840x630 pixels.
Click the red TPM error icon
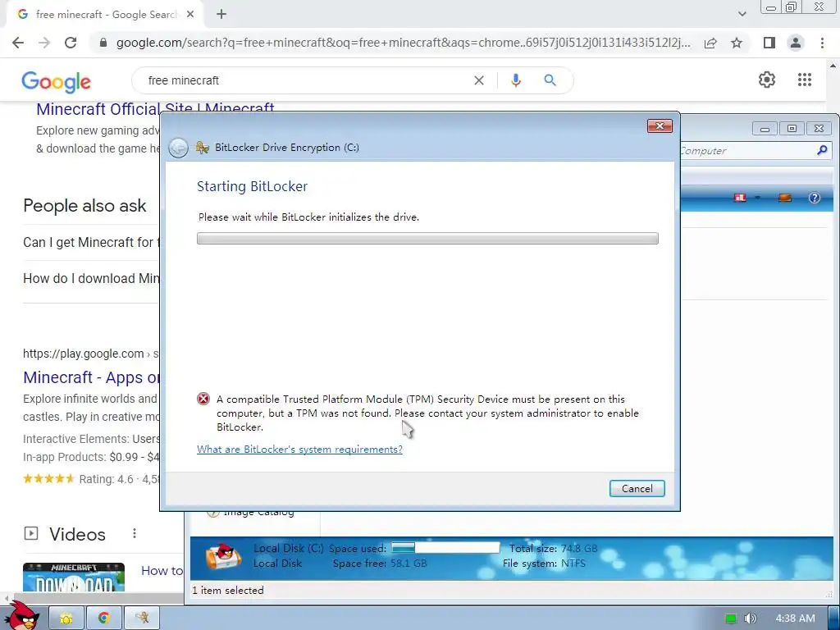(203, 399)
